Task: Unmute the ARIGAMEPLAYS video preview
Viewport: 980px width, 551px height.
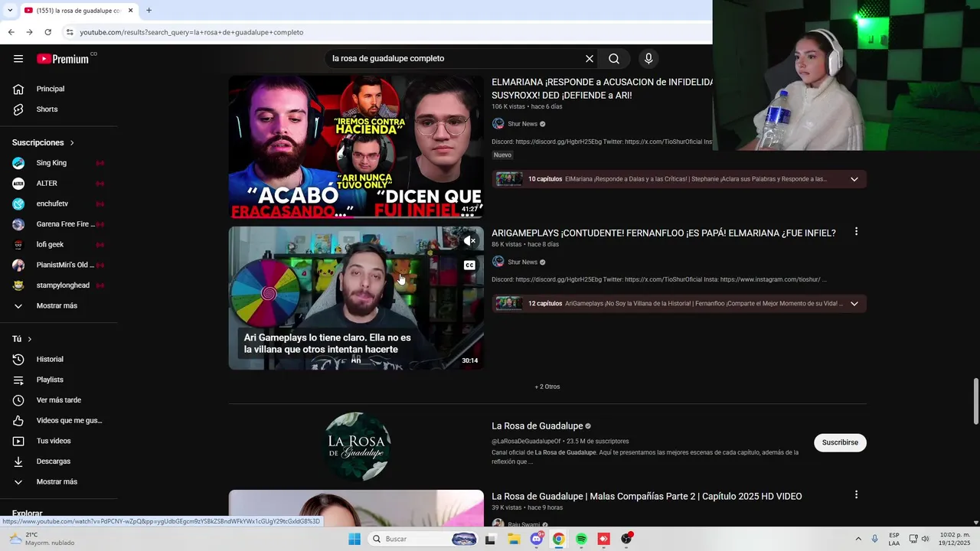Action: (x=469, y=241)
